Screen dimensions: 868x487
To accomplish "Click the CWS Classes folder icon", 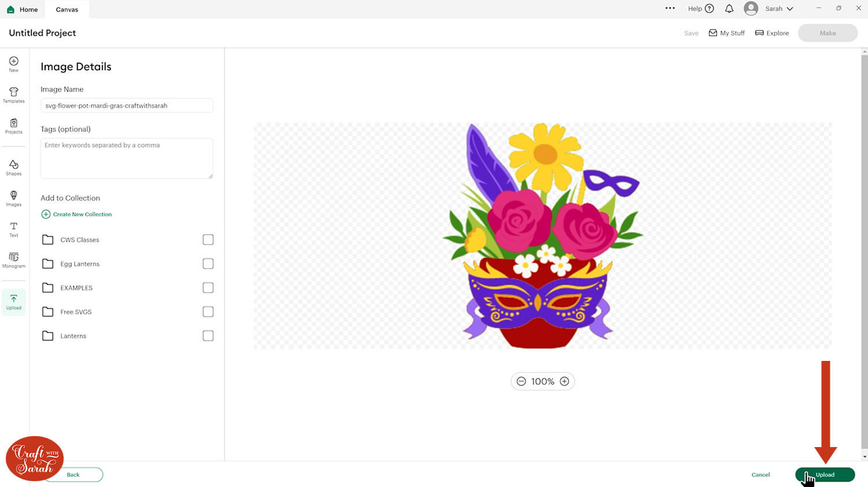I will coord(48,239).
